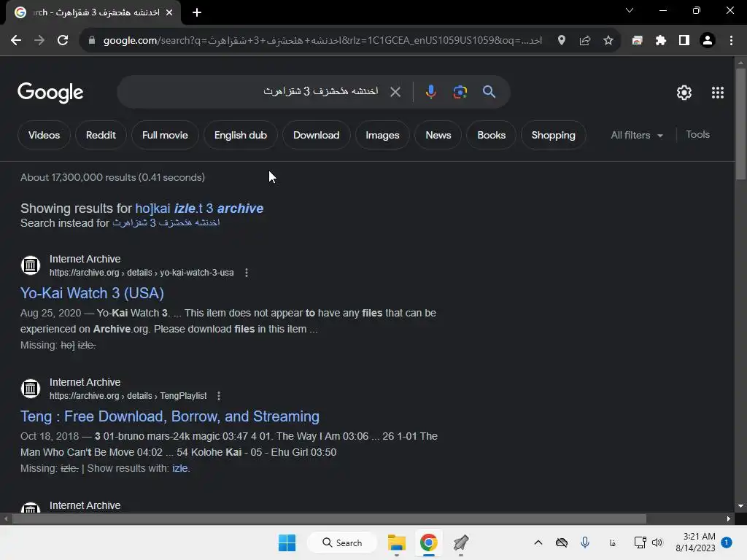Open a new browser tab
The width and height of the screenshot is (747, 560).
click(197, 12)
